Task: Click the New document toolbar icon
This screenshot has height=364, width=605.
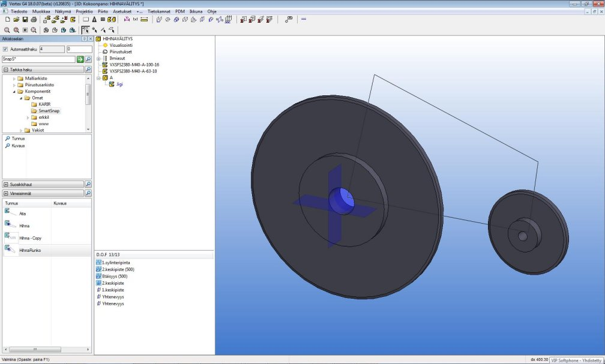Action: tap(7, 19)
